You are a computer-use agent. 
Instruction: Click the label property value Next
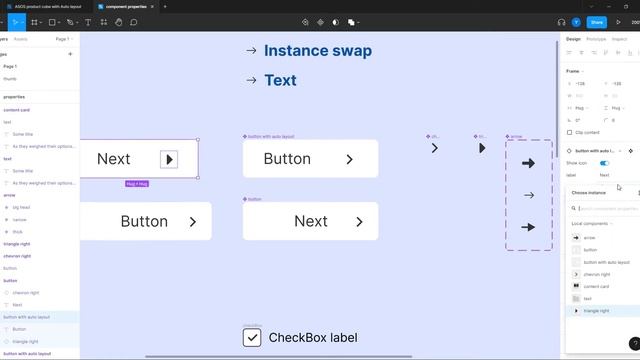click(x=604, y=175)
